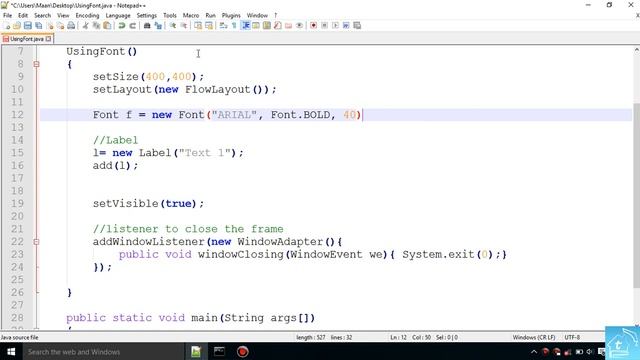The image size is (640, 360).
Task: Open the Edit menu
Action: pyautogui.click(x=23, y=16)
